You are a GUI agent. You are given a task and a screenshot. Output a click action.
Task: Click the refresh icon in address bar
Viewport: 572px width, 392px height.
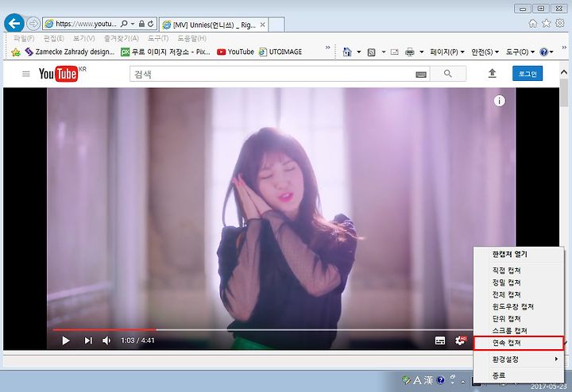pos(151,24)
